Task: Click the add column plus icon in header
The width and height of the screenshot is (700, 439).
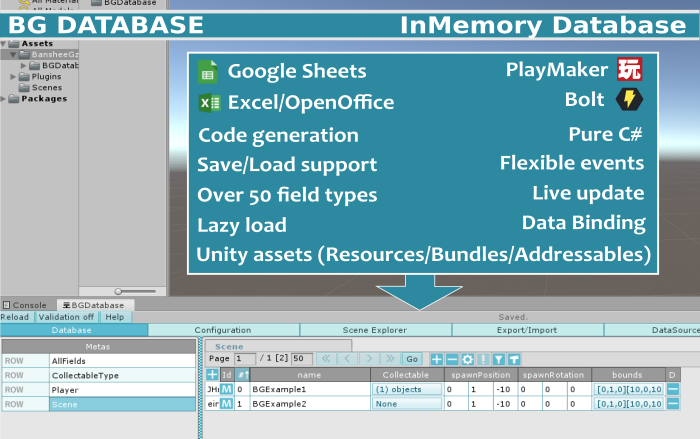Action: point(211,373)
